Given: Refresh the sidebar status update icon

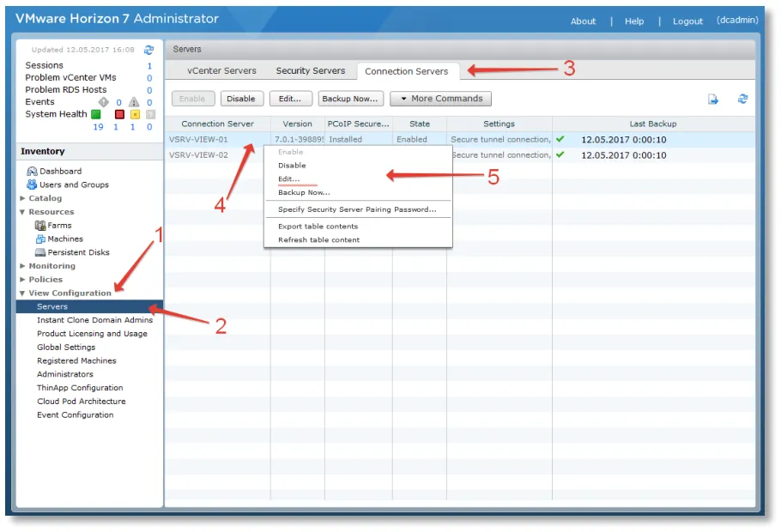Looking at the screenshot, I should [149, 50].
